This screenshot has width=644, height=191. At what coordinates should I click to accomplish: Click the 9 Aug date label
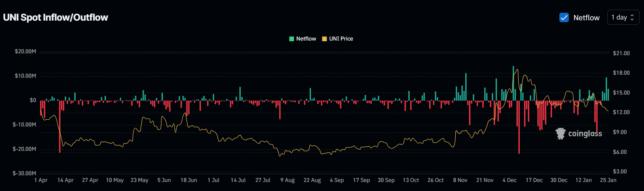pyautogui.click(x=288, y=180)
